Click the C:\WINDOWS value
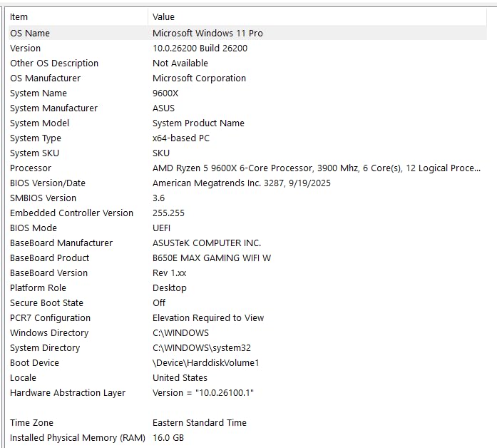 coord(180,333)
